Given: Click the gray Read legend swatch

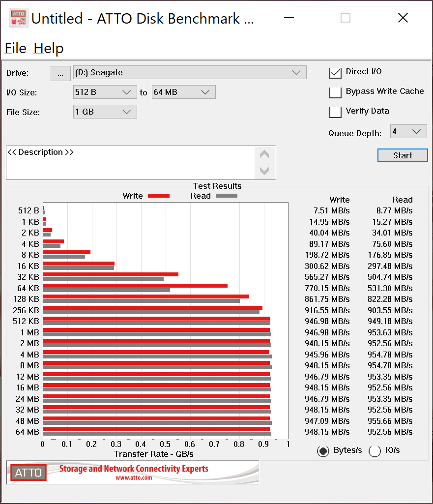Looking at the screenshot, I should (227, 196).
